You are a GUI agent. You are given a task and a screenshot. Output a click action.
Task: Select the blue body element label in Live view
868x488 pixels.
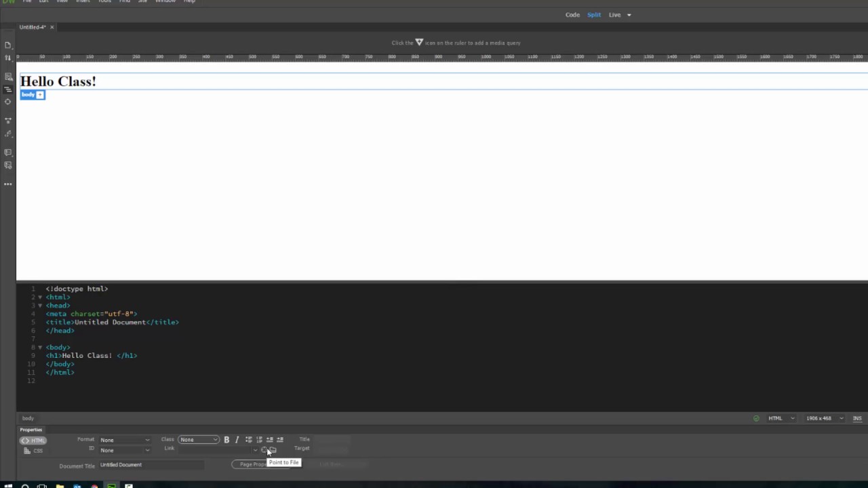[x=28, y=95]
